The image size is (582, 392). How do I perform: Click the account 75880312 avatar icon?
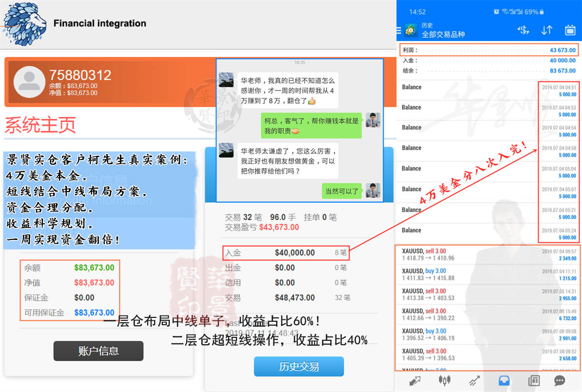point(29,82)
